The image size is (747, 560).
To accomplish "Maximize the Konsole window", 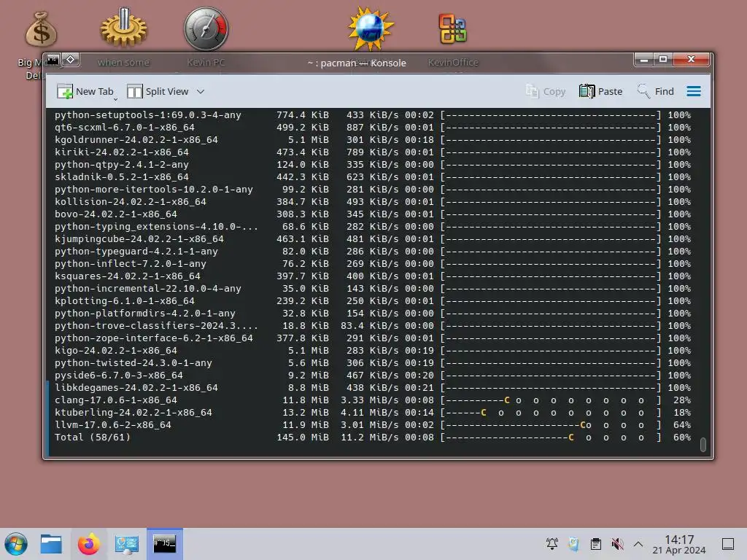I will 662,60.
